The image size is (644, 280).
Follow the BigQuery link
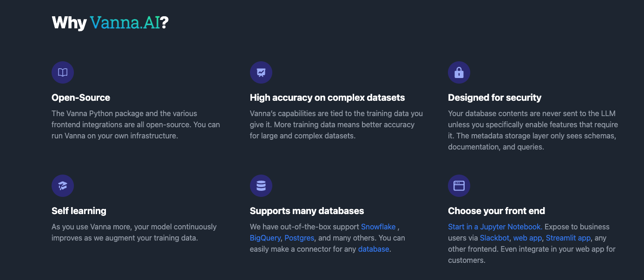click(265, 238)
